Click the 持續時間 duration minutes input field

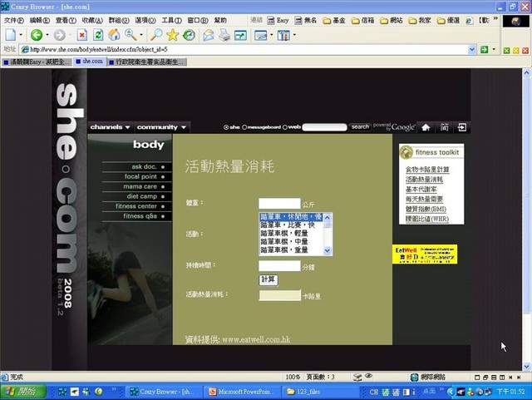279,266
